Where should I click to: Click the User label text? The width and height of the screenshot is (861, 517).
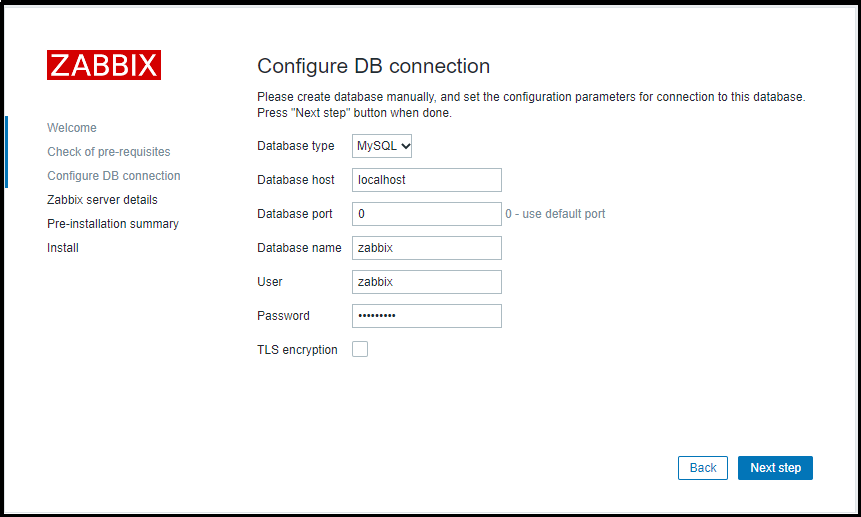coord(270,282)
